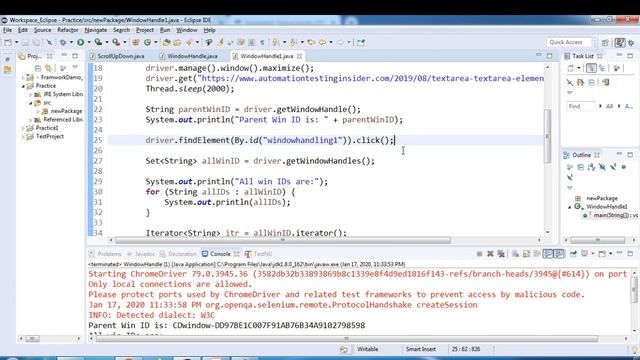
Task: Click the New Task icon in Task List
Action: (x=571, y=68)
